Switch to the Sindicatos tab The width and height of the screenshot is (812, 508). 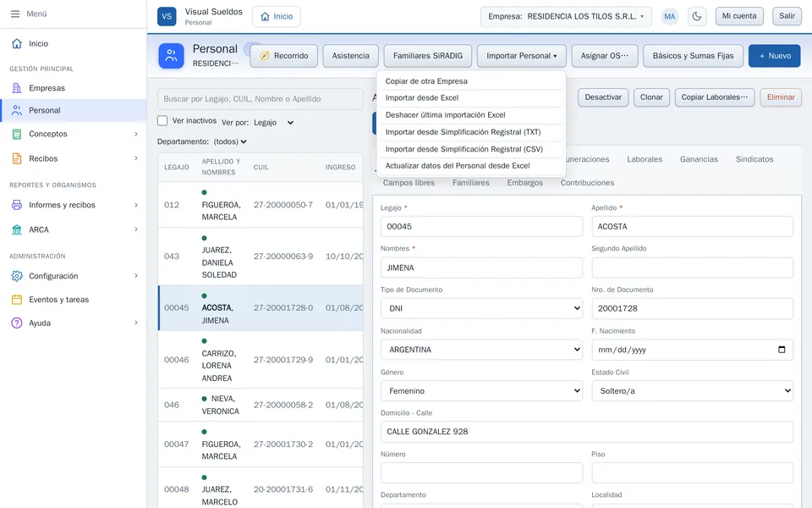point(754,159)
